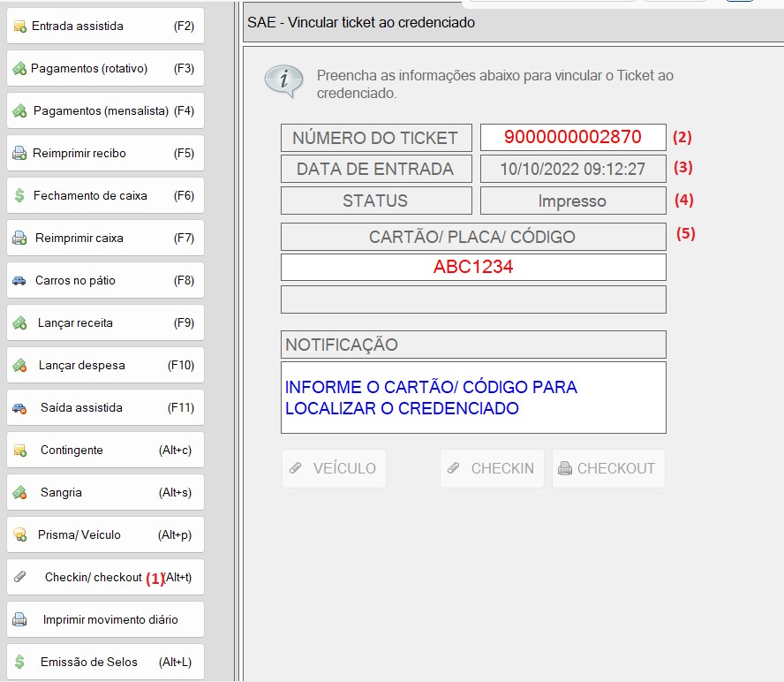Click the printer icon on CHECKOUT button
This screenshot has height=682, width=784.
point(565,468)
